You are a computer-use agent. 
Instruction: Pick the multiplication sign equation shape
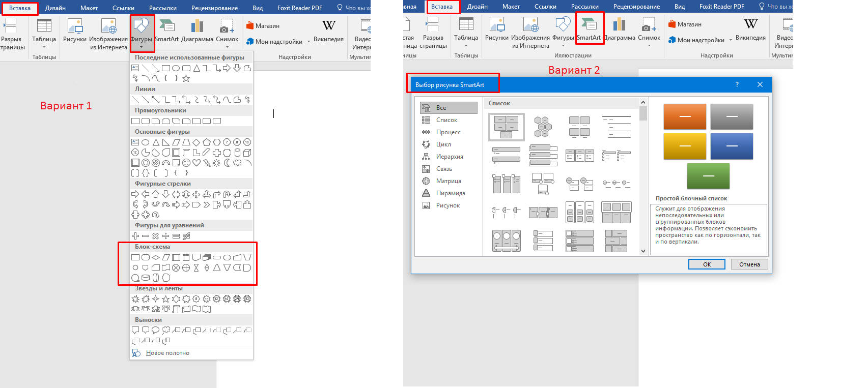[x=155, y=236]
